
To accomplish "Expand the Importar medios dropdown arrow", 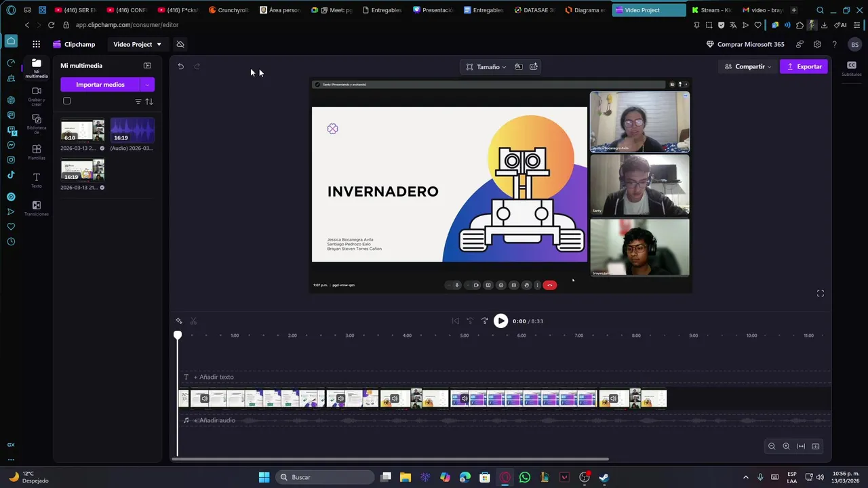I will point(147,85).
